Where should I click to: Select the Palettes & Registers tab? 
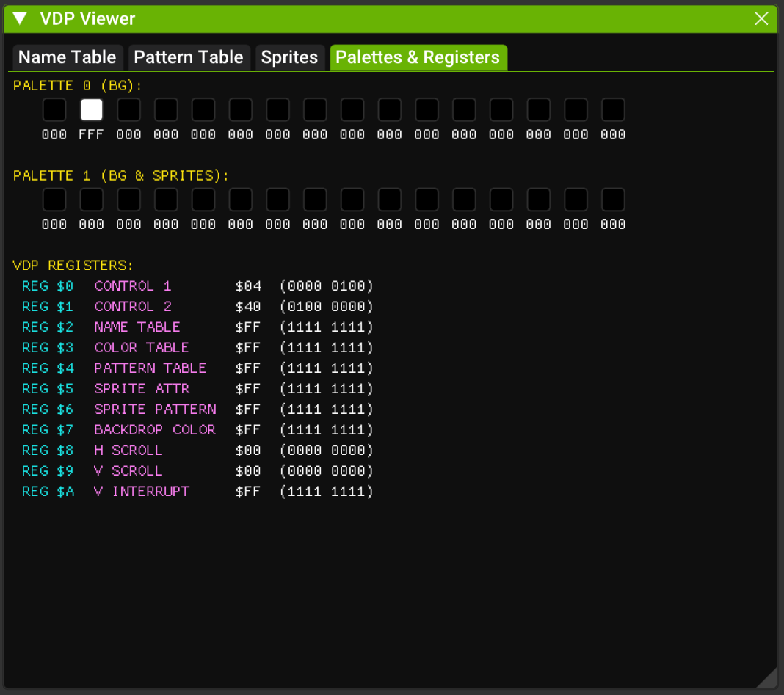(418, 57)
